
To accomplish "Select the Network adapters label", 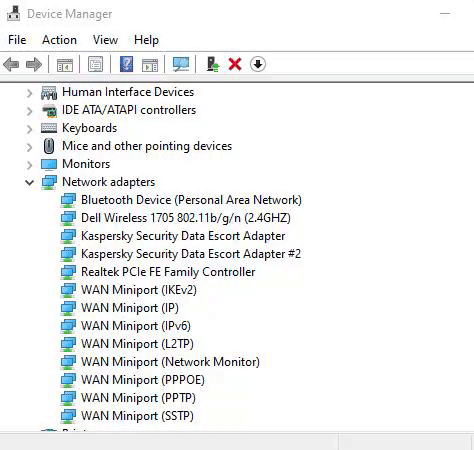I will coord(109,182).
